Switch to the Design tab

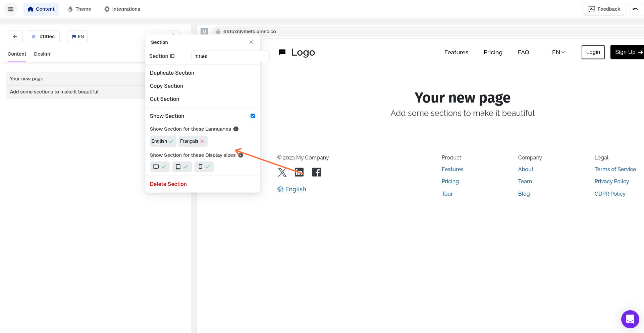[42, 54]
